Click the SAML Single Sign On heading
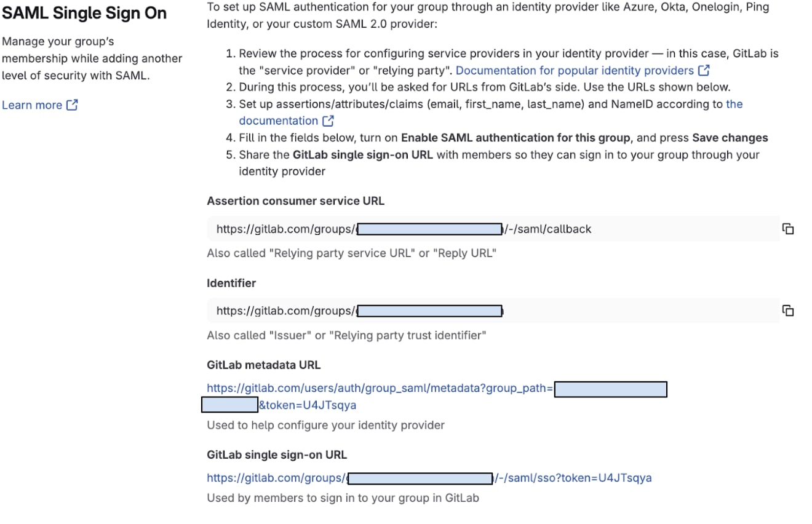This screenshot has width=812, height=524. 84,14
